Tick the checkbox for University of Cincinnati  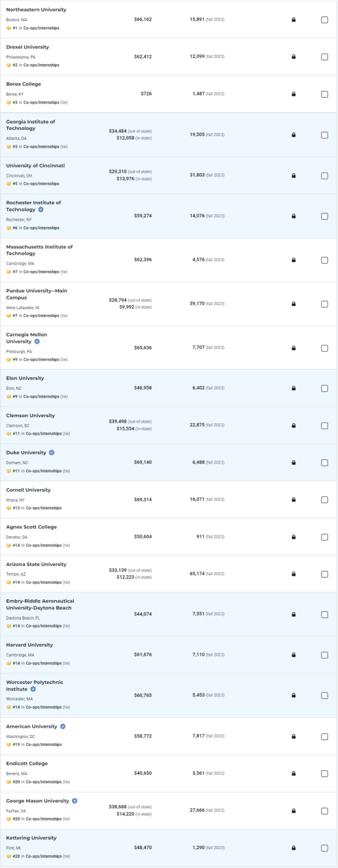click(x=325, y=176)
